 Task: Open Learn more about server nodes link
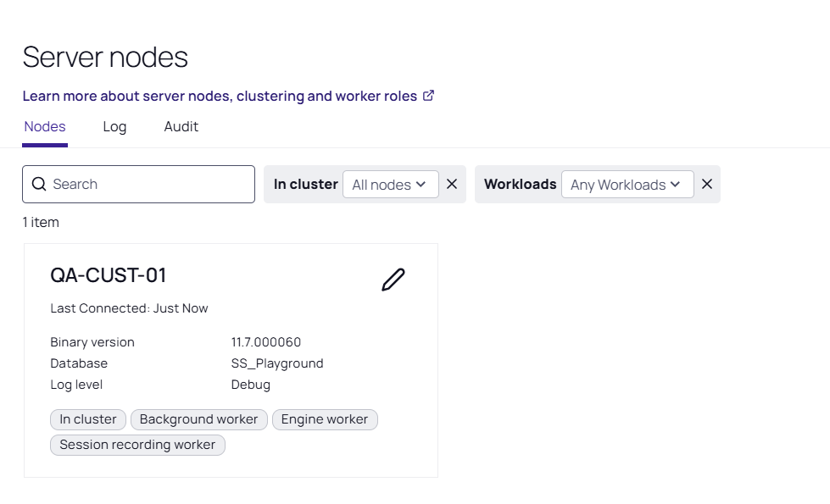(220, 96)
